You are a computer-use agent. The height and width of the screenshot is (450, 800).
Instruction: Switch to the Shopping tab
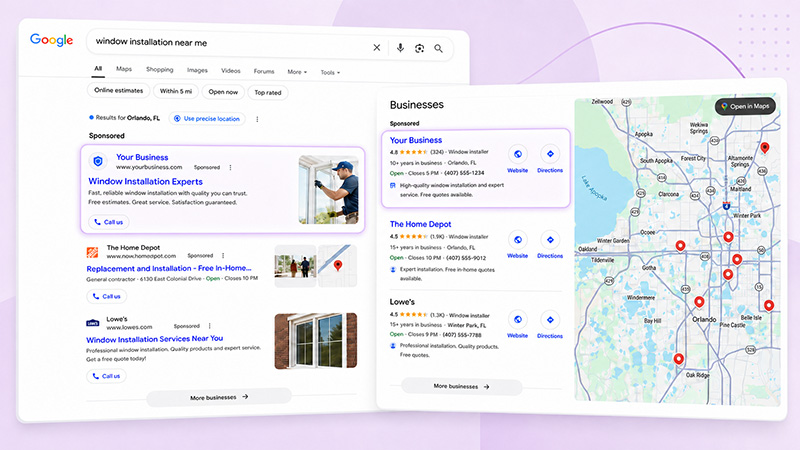click(160, 69)
